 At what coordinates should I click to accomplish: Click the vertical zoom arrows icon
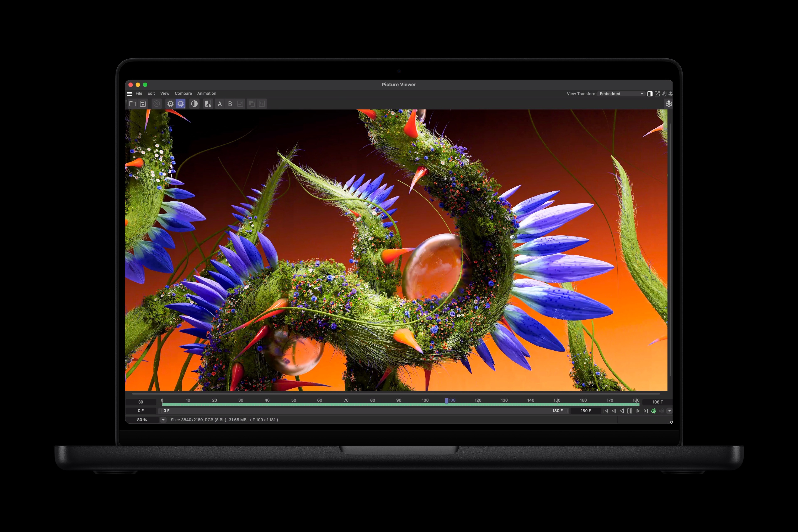(670, 94)
